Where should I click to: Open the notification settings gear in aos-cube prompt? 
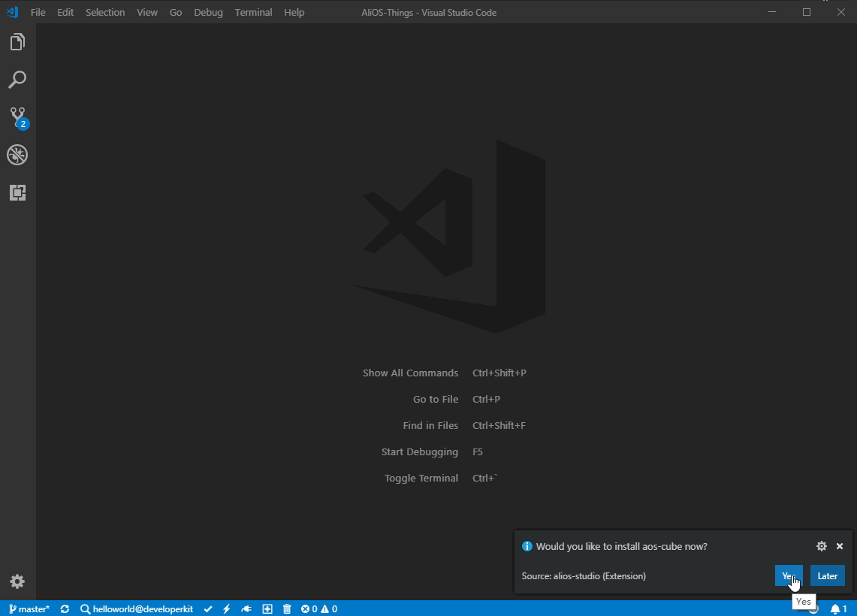[x=822, y=546]
